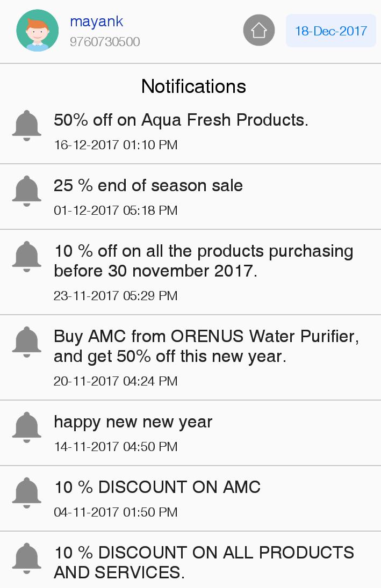Screen dimensions: 381x588
Task: View 10 % off before 30 november notification
Action: [190, 272]
